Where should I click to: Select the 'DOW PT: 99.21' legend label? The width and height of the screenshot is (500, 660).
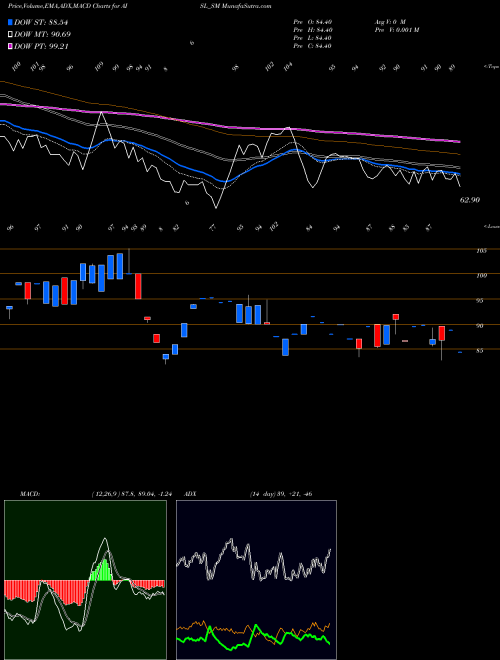(41, 46)
